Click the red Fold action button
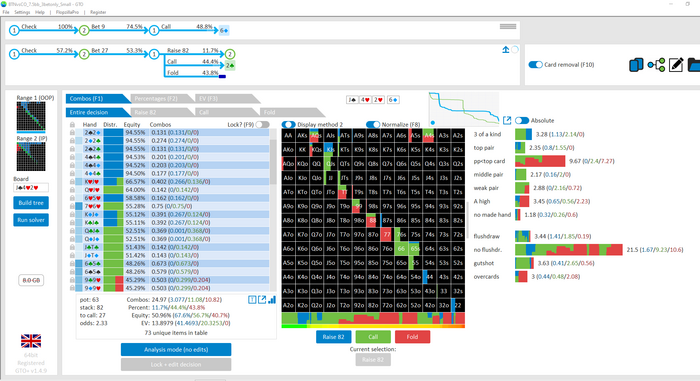 point(412,337)
